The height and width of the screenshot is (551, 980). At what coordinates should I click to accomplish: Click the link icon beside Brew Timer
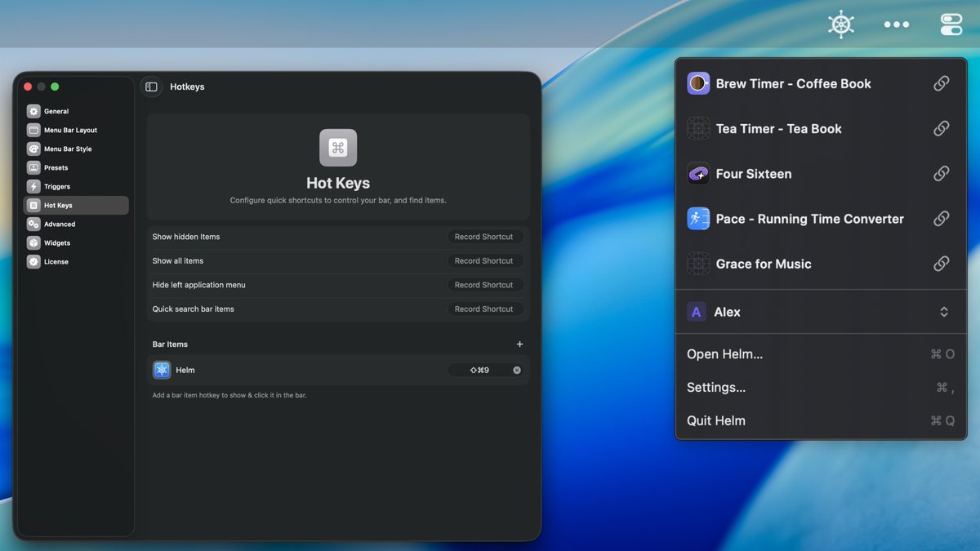[941, 83]
